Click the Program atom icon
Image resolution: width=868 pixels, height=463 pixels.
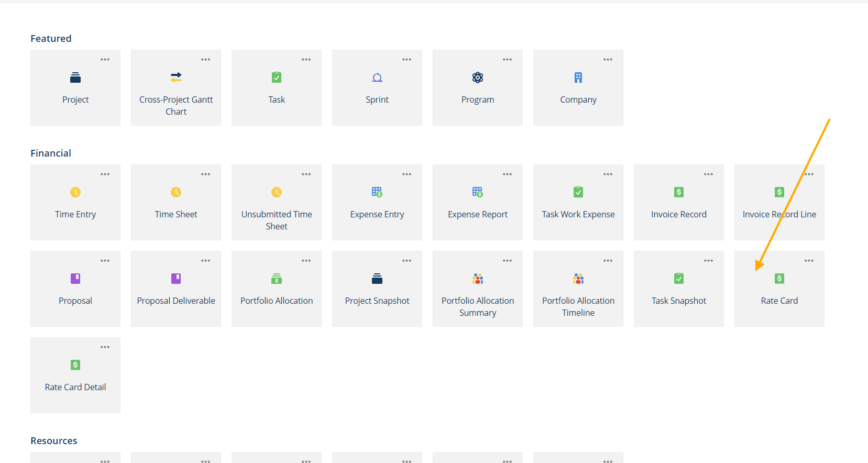(x=478, y=78)
